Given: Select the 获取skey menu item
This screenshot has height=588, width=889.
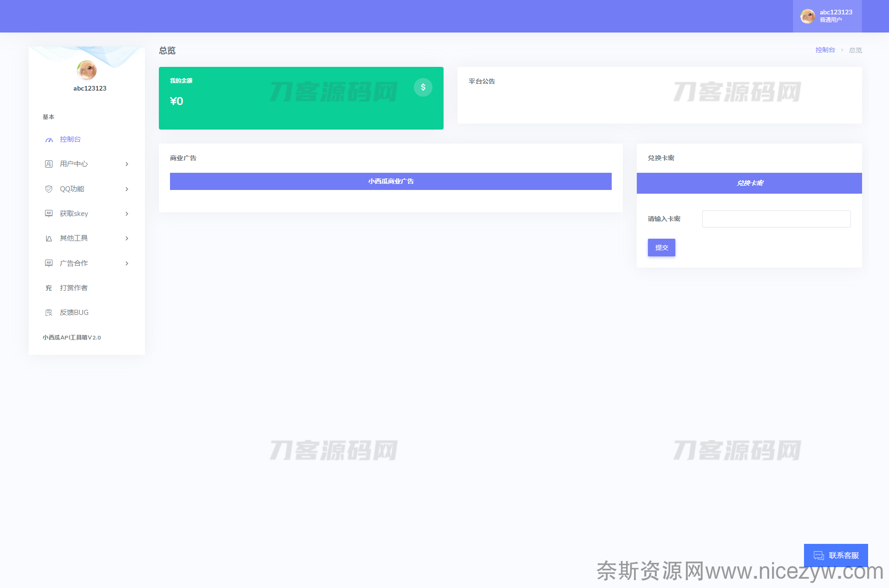Looking at the screenshot, I should tap(87, 214).
